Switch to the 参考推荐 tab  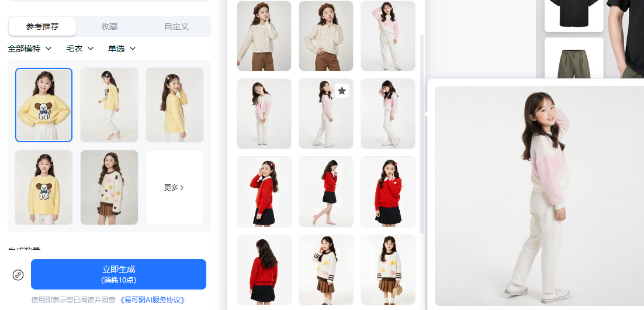click(42, 26)
